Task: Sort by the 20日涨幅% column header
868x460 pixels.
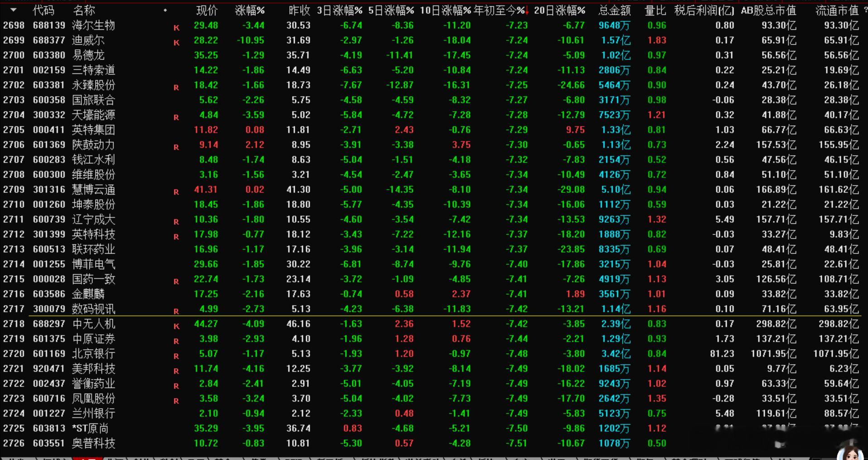Action: coord(560,10)
